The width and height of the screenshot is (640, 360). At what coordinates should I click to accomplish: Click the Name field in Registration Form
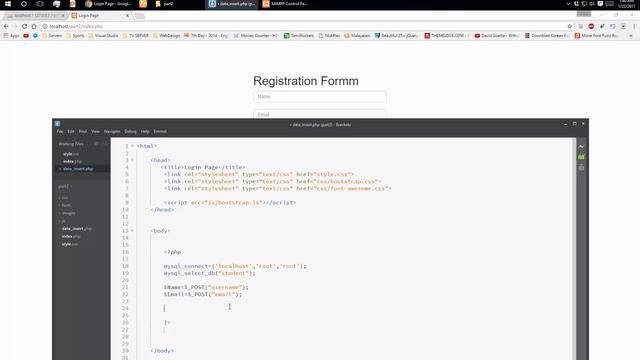click(x=320, y=97)
